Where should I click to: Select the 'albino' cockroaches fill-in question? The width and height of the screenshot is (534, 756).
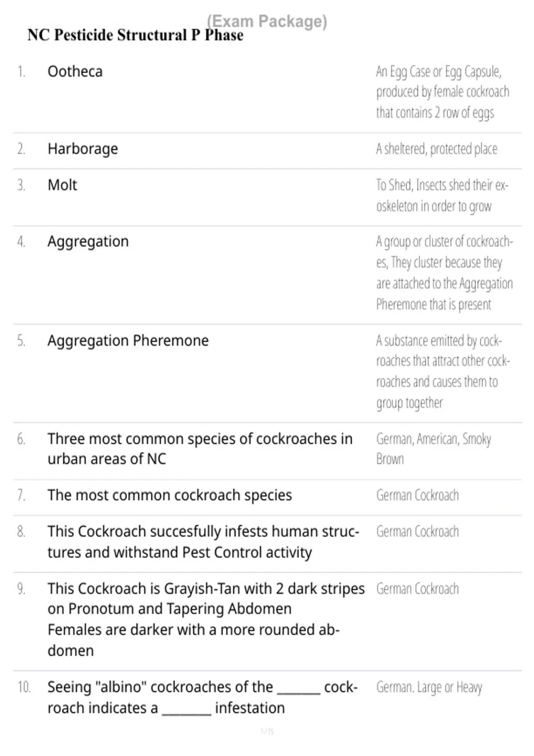point(202,697)
